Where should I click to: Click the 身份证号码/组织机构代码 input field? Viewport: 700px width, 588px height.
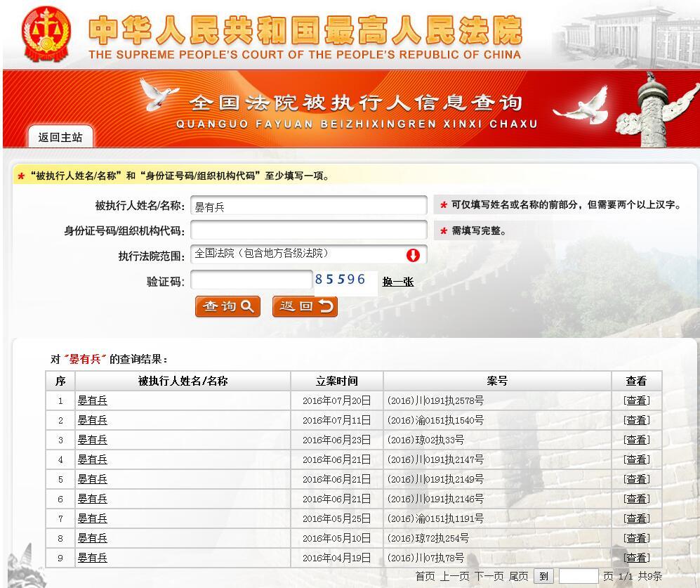(x=308, y=230)
